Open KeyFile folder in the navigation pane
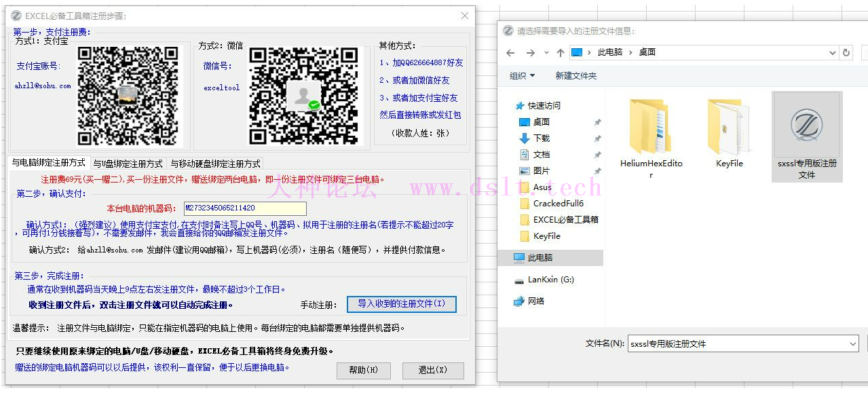This screenshot has height=393, width=868. tap(546, 236)
